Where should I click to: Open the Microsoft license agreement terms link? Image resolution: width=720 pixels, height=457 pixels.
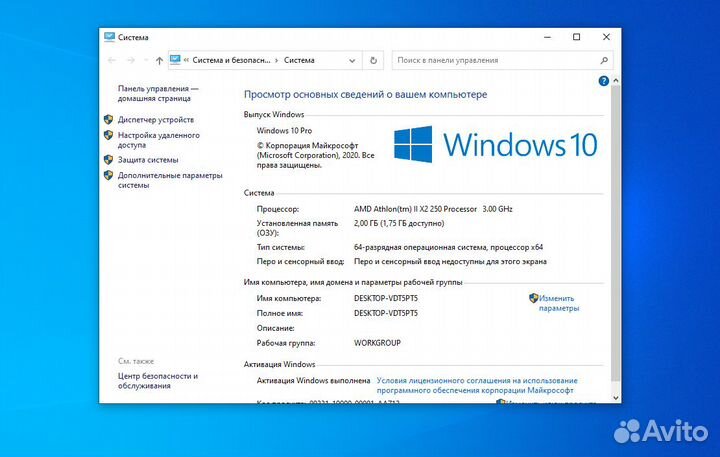point(476,386)
